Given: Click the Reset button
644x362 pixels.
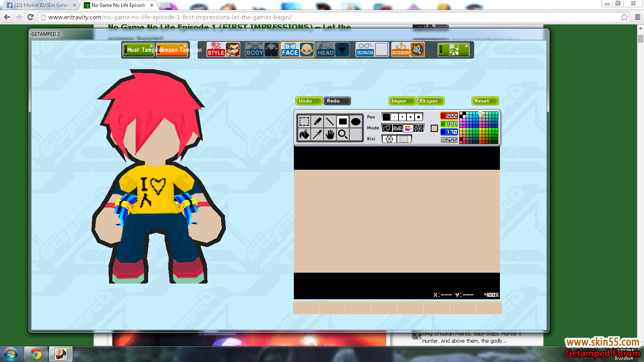Looking at the screenshot, I should click(485, 101).
